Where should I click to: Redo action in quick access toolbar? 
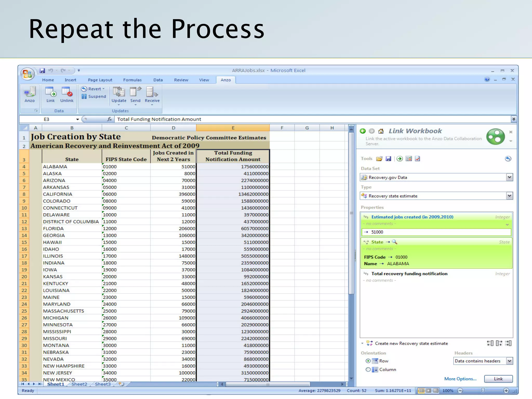click(x=63, y=70)
